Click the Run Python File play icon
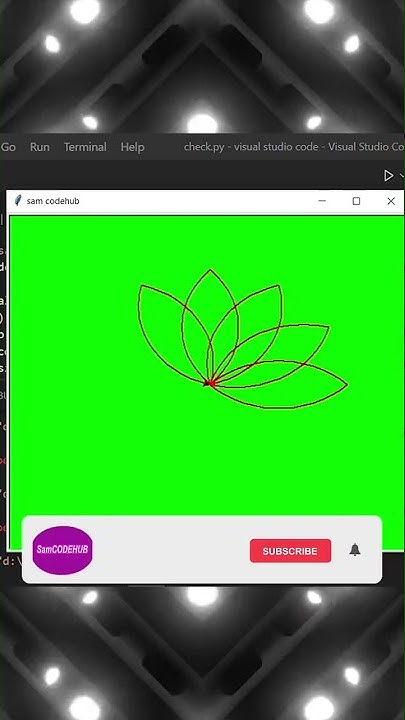 click(388, 175)
